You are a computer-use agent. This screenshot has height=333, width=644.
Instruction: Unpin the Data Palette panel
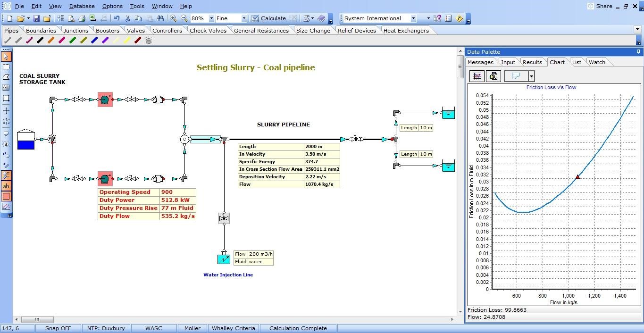pyautogui.click(x=638, y=52)
